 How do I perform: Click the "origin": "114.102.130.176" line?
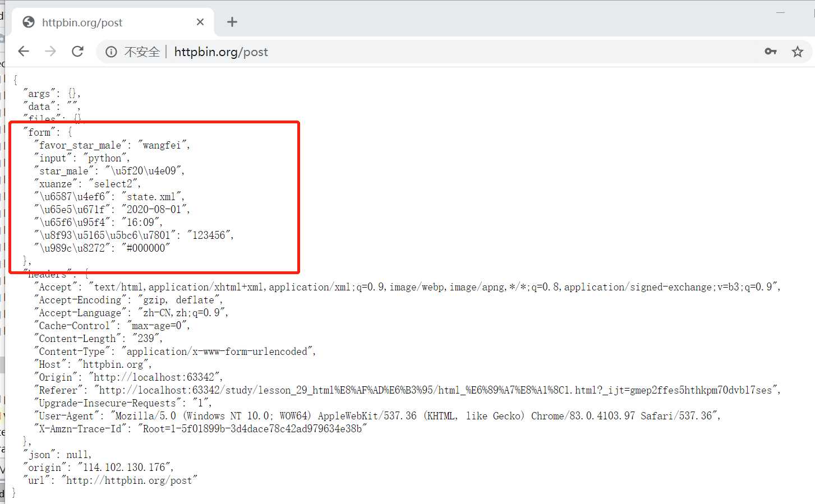coord(98,468)
